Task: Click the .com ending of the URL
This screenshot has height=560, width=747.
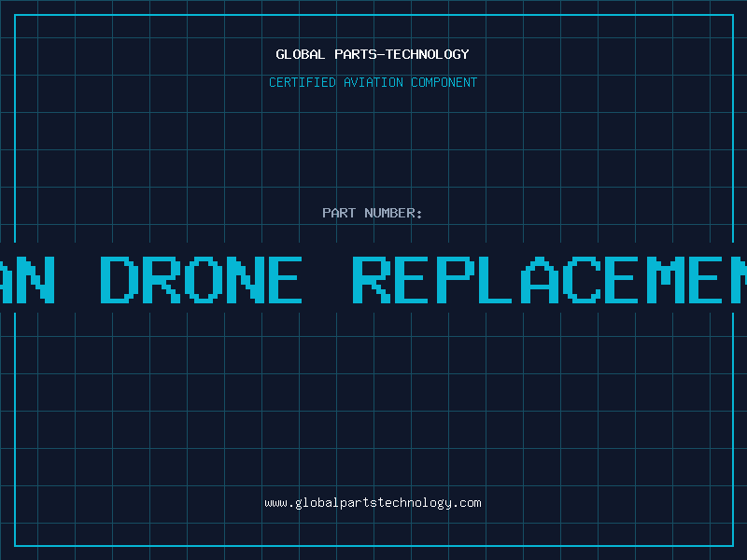Action: (467, 503)
